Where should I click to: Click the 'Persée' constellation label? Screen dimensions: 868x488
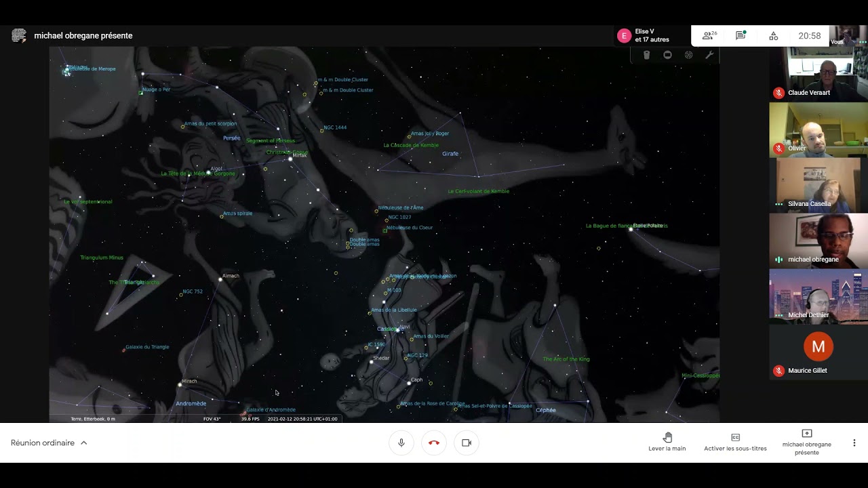pyautogui.click(x=232, y=138)
